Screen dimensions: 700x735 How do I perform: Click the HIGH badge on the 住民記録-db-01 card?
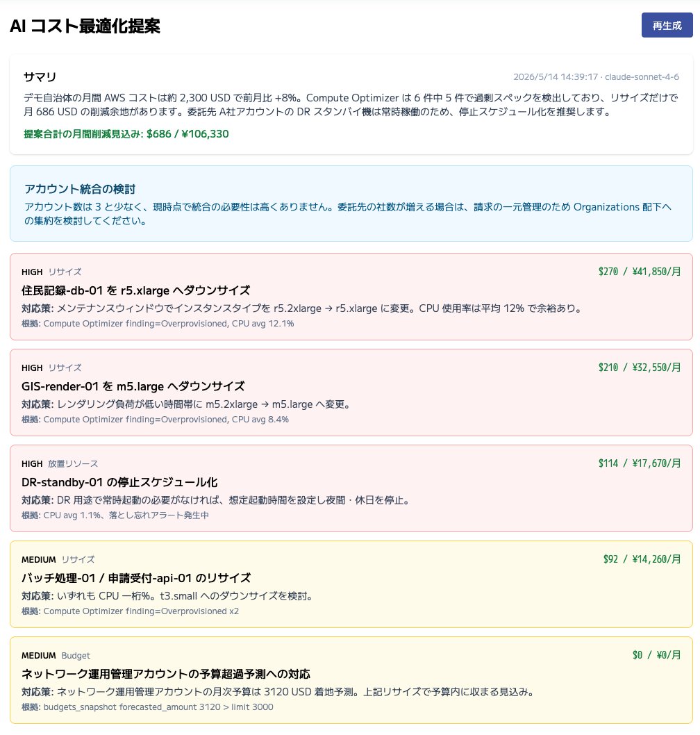[x=32, y=272]
